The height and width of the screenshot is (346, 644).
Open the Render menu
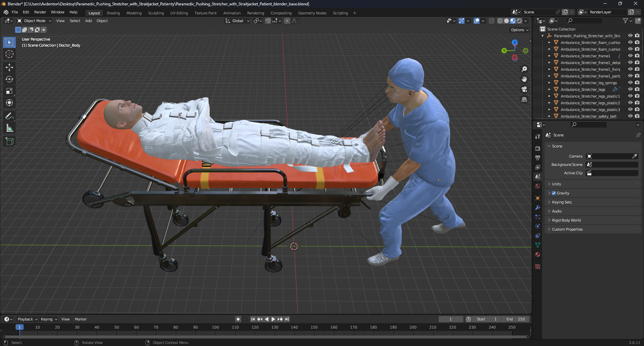[x=40, y=12]
